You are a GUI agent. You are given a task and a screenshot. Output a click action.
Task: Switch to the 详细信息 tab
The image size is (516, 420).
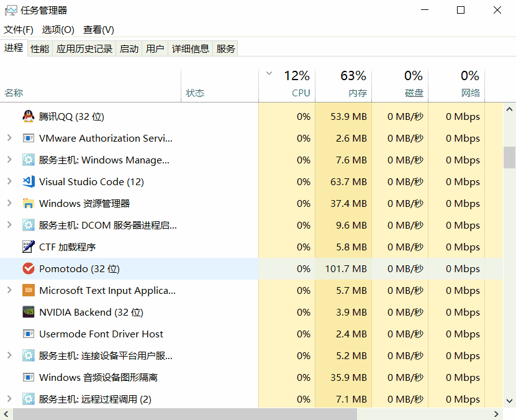pyautogui.click(x=191, y=48)
